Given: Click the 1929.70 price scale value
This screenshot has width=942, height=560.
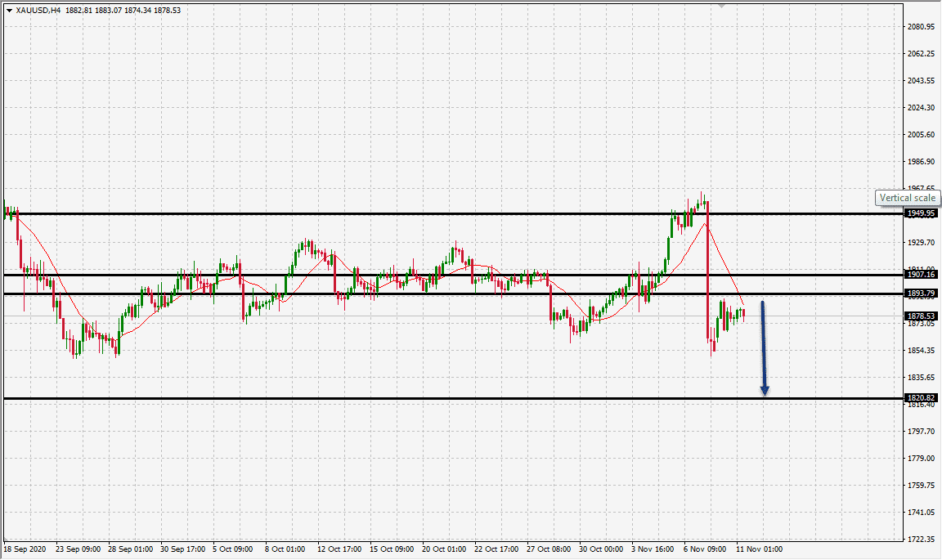Looking at the screenshot, I should [921, 243].
